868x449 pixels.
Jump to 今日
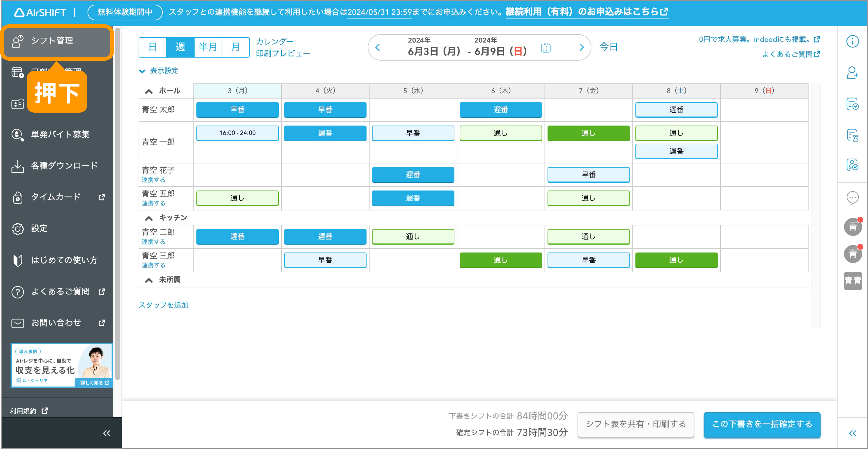[608, 47]
